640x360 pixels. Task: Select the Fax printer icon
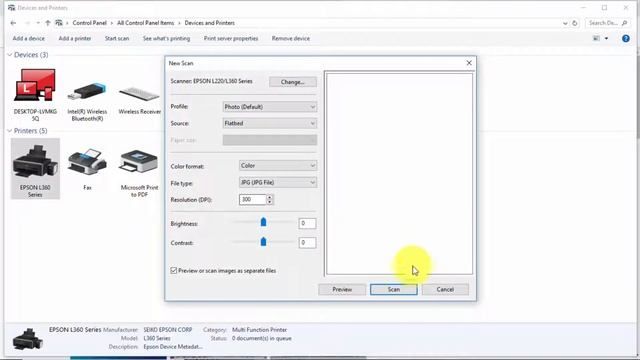point(87,162)
